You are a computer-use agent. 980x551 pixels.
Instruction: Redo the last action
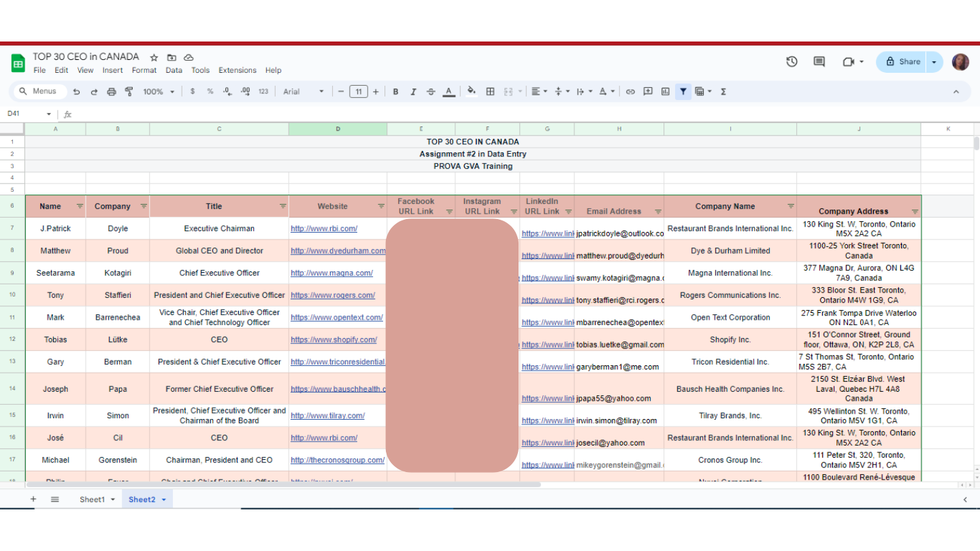coord(94,92)
